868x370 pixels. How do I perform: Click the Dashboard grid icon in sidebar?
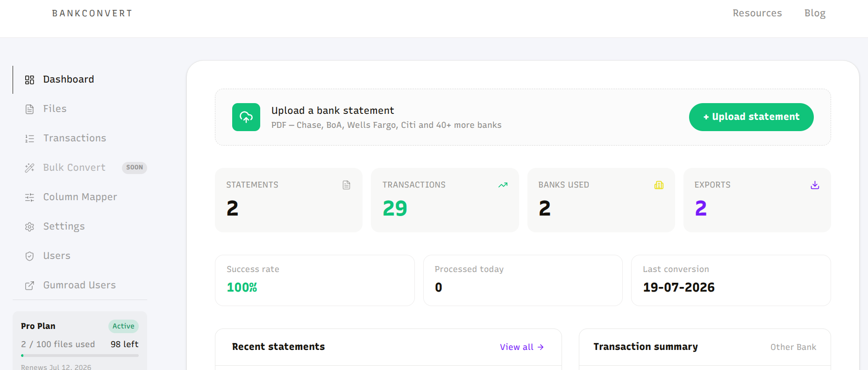(29, 80)
